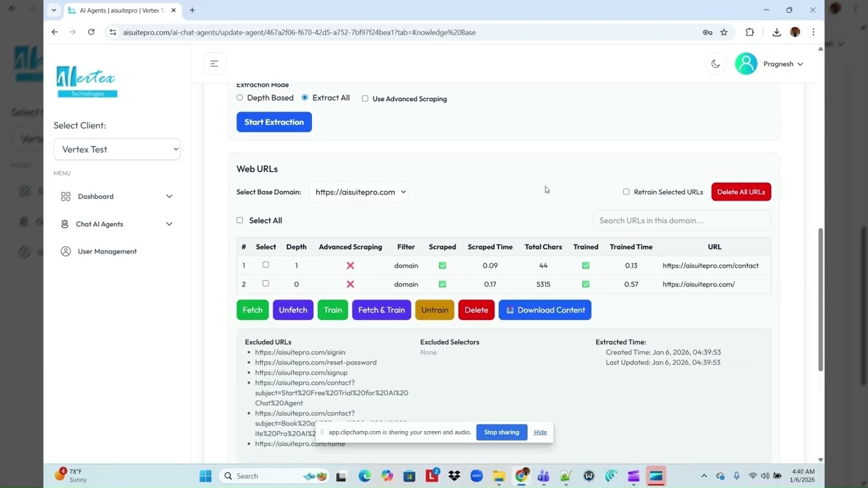
Task: Open Pragnesh account dropdown arrow
Action: 800,64
